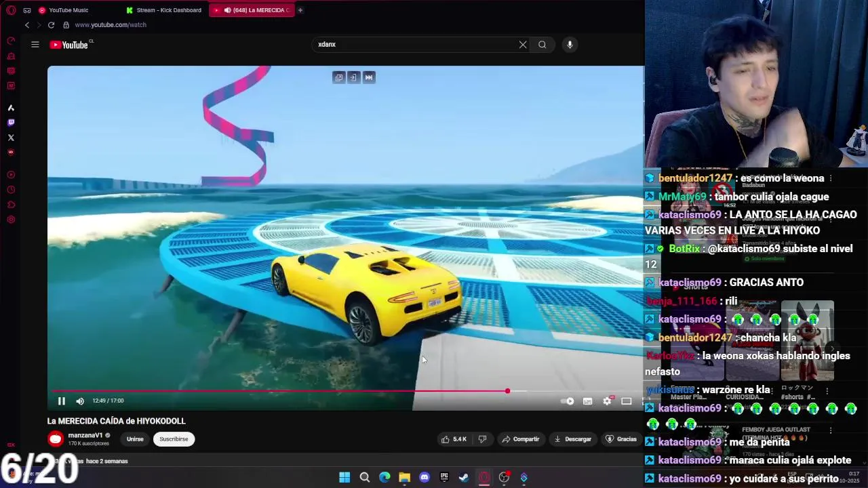
Task: Pause the video playback
Action: tap(62, 401)
